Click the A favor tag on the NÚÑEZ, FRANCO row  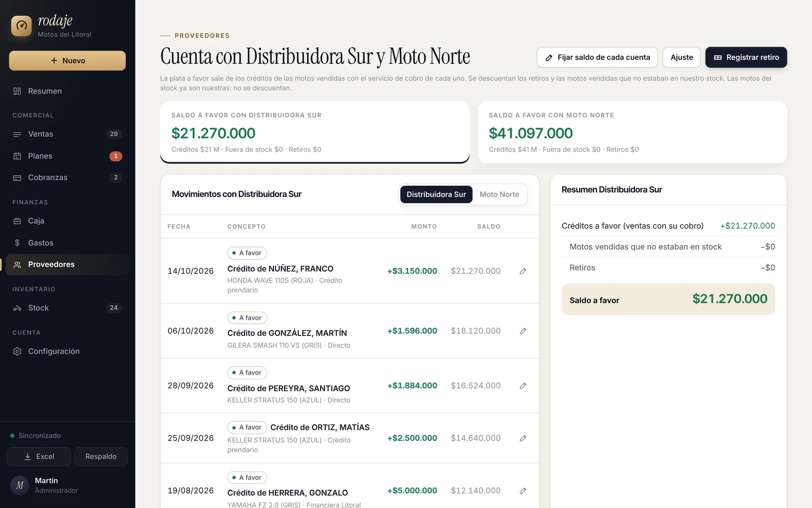click(x=247, y=253)
